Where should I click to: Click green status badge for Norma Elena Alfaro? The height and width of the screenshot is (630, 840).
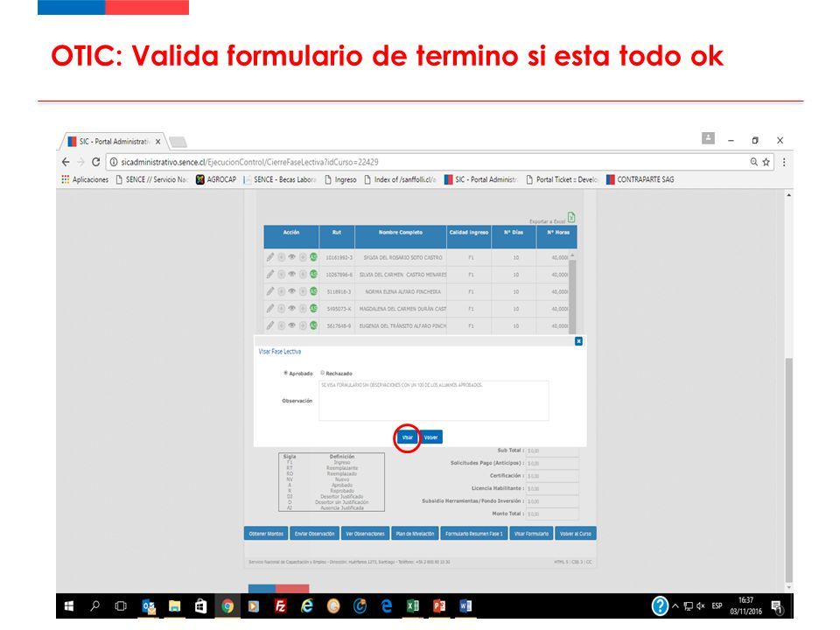(x=313, y=291)
